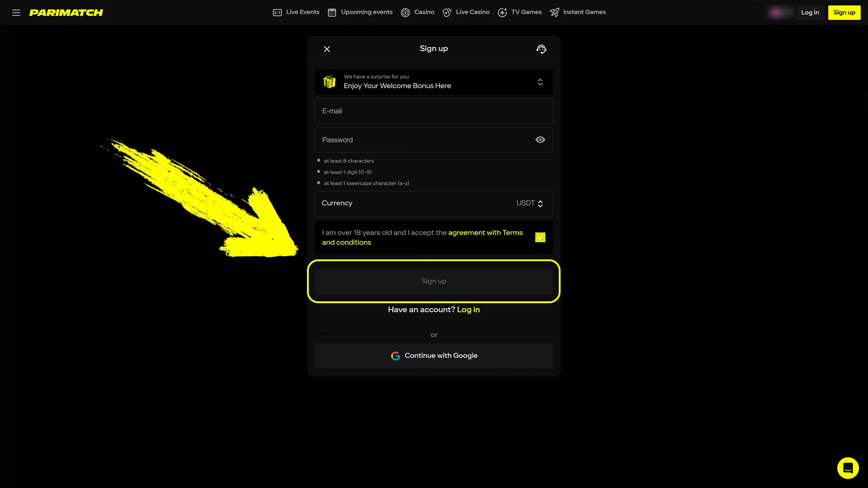Click the Log in link below Sign up

click(x=468, y=310)
